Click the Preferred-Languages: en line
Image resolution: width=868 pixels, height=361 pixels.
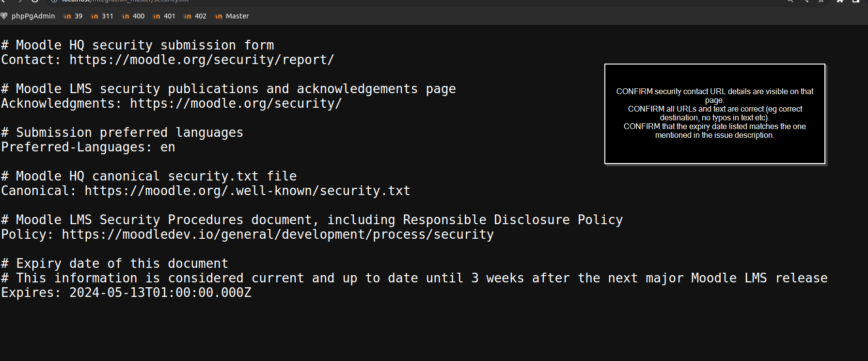point(88,147)
